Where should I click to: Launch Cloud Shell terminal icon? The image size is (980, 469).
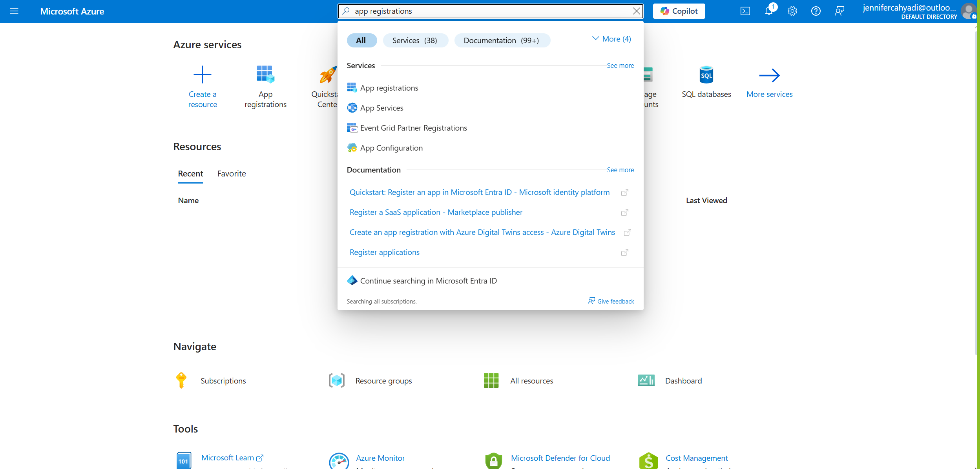tap(745, 11)
